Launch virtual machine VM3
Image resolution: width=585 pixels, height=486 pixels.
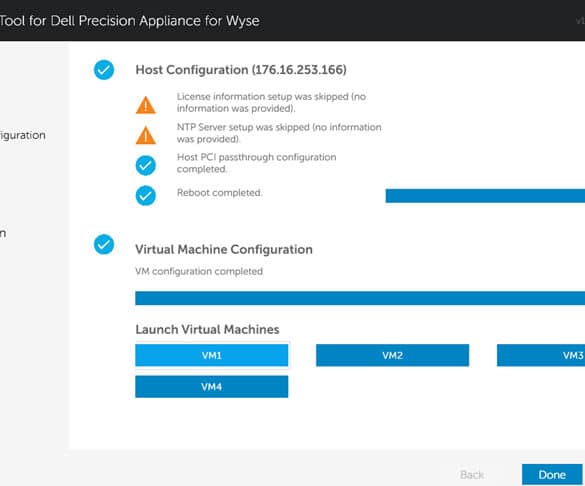541,355
